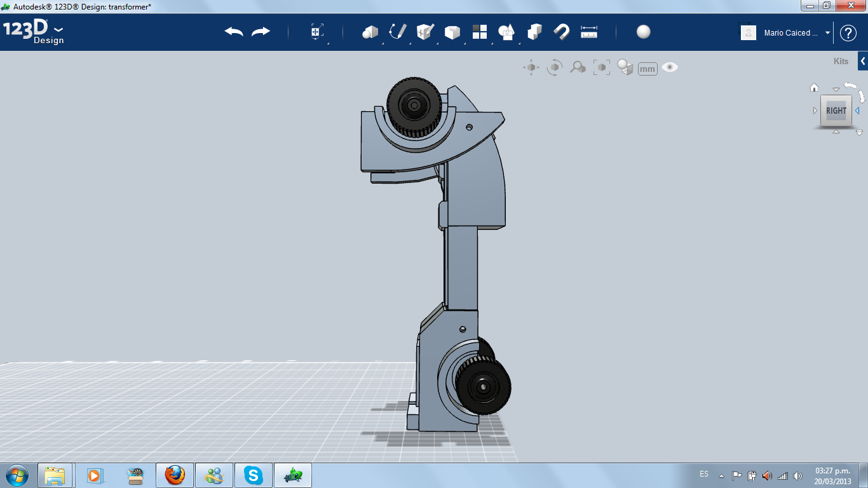Open the display style cube icon
The image size is (868, 488).
(x=625, y=67)
